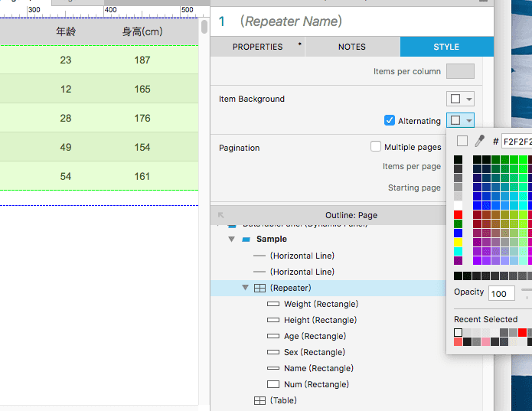Screen dimensions: 532x411
Task: Click the outline panel pop-out arrow icon
Action: click(221, 215)
